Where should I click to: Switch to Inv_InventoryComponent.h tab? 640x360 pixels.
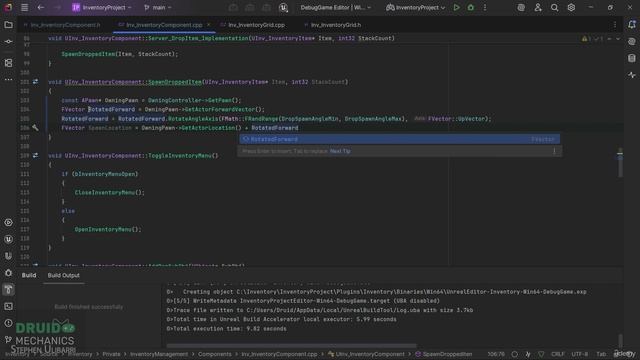click(62, 25)
